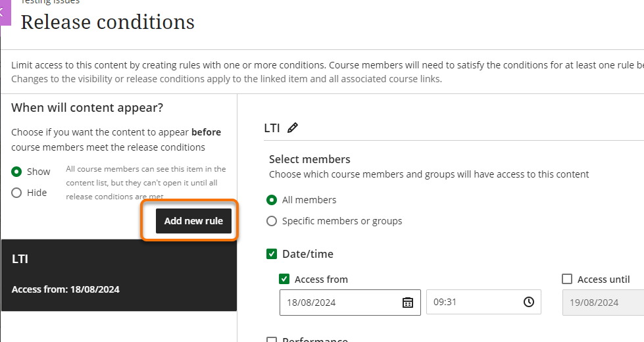Choose the All members radio button
Viewport: 644px width, 342px height.
click(x=272, y=200)
